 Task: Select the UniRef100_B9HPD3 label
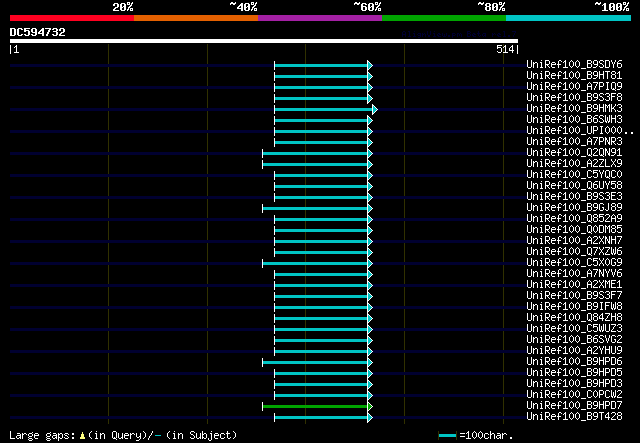click(x=574, y=384)
